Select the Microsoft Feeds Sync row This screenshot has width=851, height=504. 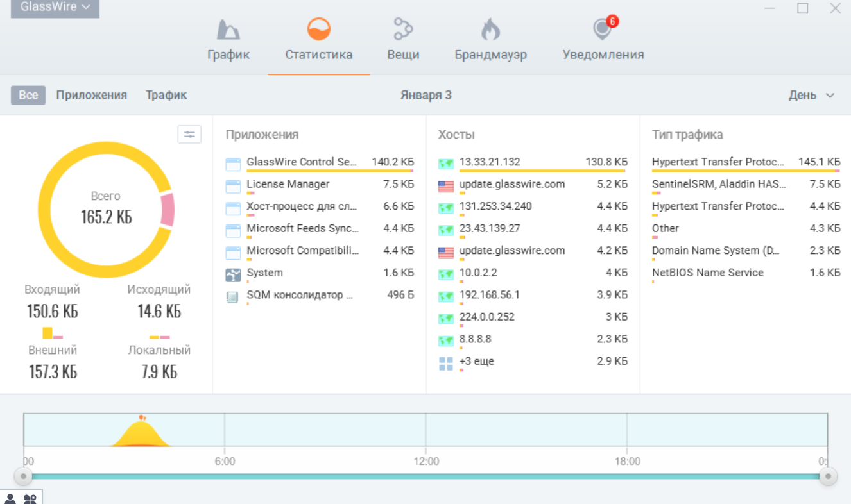320,230
